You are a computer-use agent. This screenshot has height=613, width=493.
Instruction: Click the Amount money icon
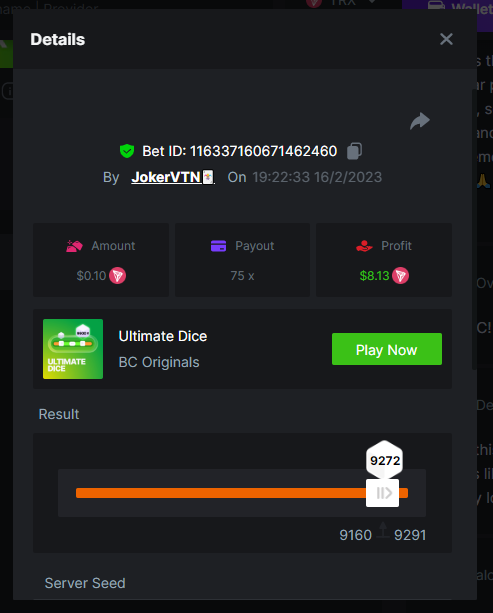74,246
